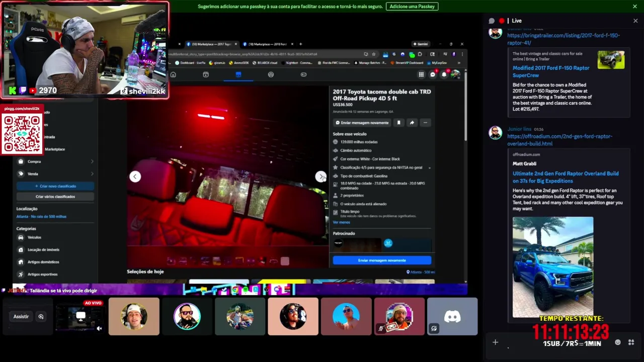Click Adicione uma Passkey button

(x=412, y=7)
